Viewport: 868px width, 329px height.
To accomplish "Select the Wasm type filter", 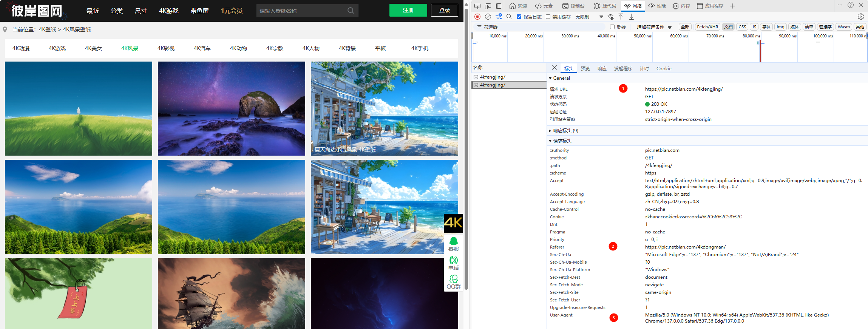I will (843, 27).
